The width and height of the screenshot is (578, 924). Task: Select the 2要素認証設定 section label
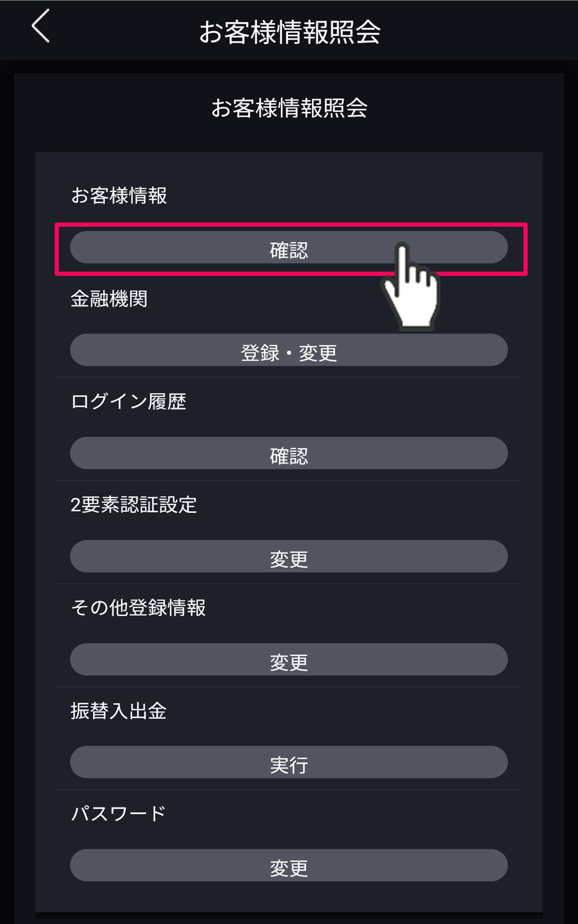133,505
